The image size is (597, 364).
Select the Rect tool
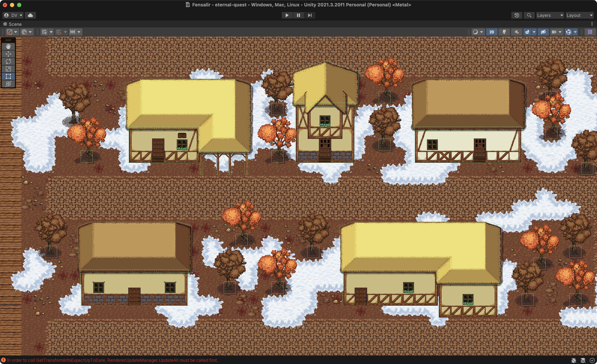8,76
